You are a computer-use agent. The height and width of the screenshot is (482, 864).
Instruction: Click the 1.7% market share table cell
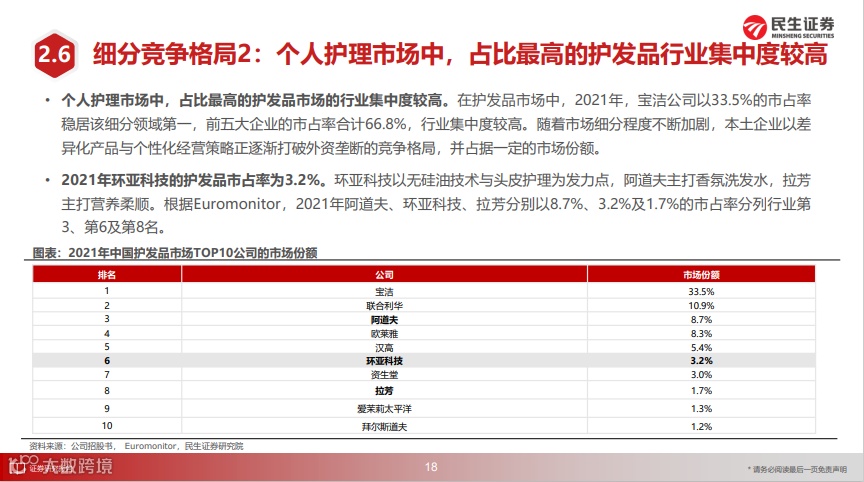[x=701, y=391]
